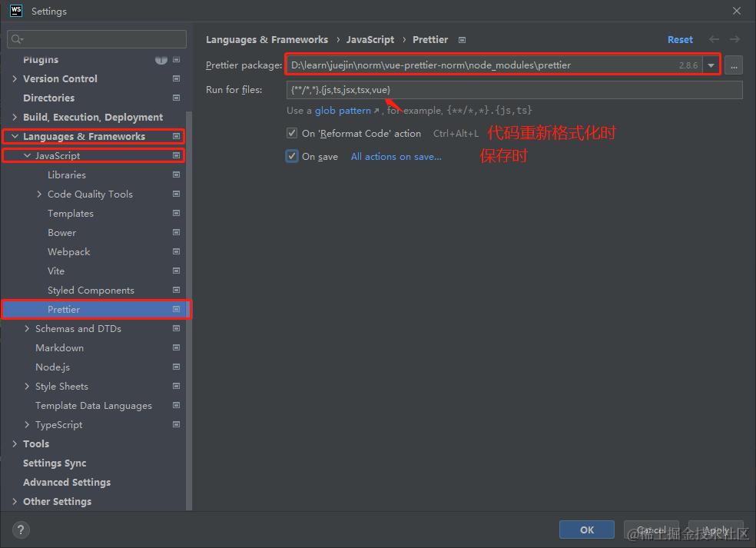The width and height of the screenshot is (756, 548).
Task: Click the search magnifier icon in settings
Action: [17, 39]
